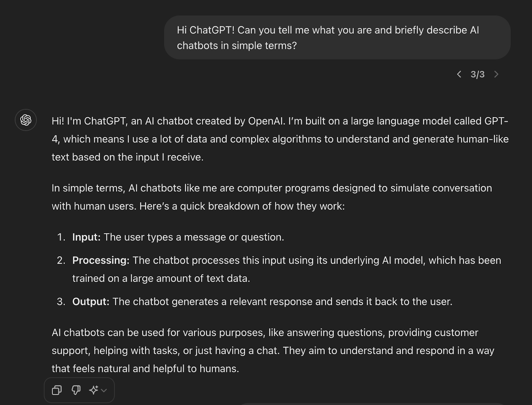The image size is (532, 405).
Task: Click 'GPT-' model name in first paragraph
Action: click(496, 121)
